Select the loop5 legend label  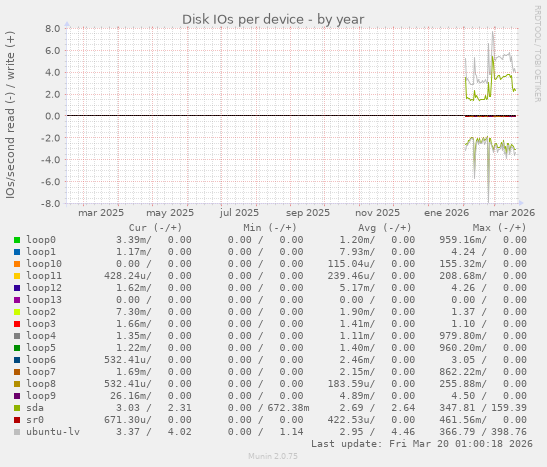click(x=41, y=348)
